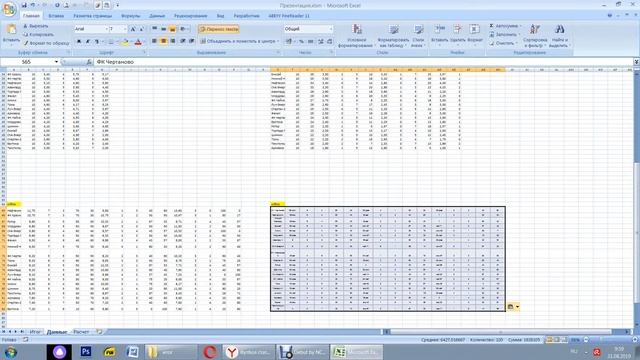Open the Arial font name dropdown

pos(107,29)
